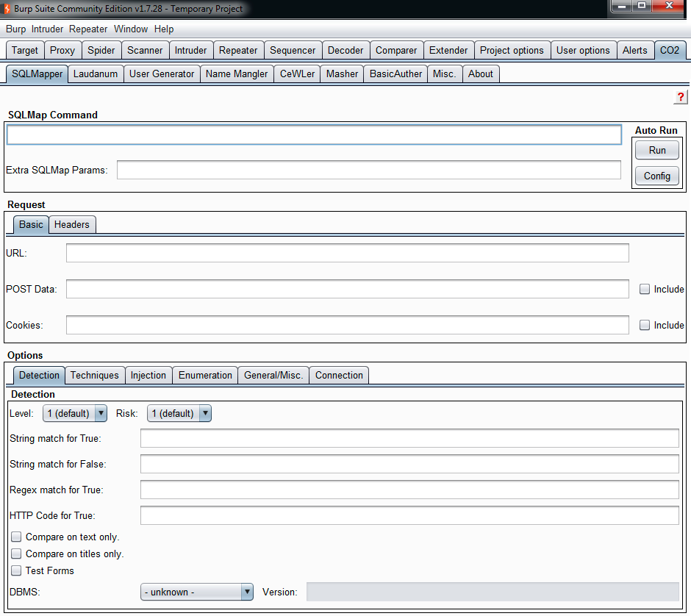Open the About sub-tab
The image size is (691, 616).
click(x=481, y=74)
